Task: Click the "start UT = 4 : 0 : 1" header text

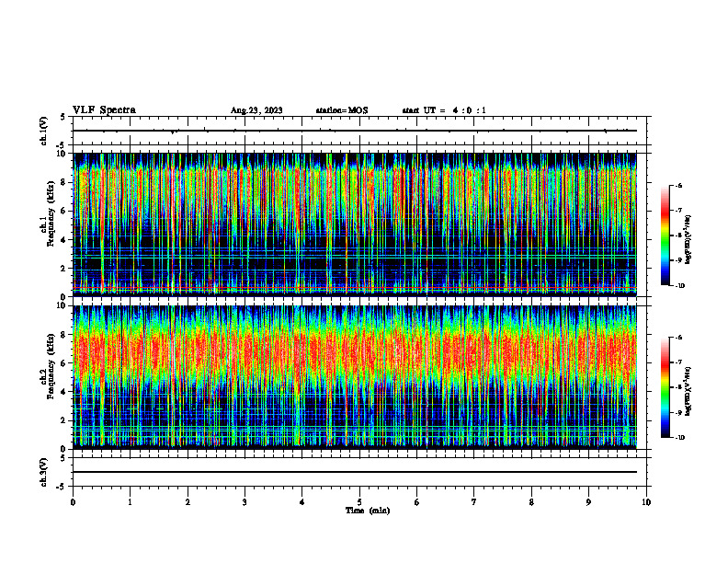Action: click(444, 110)
